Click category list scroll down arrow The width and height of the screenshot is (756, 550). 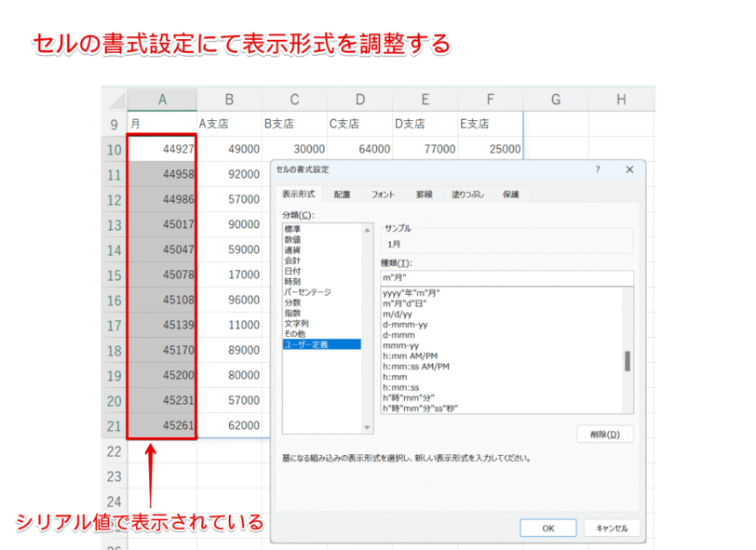tap(367, 427)
